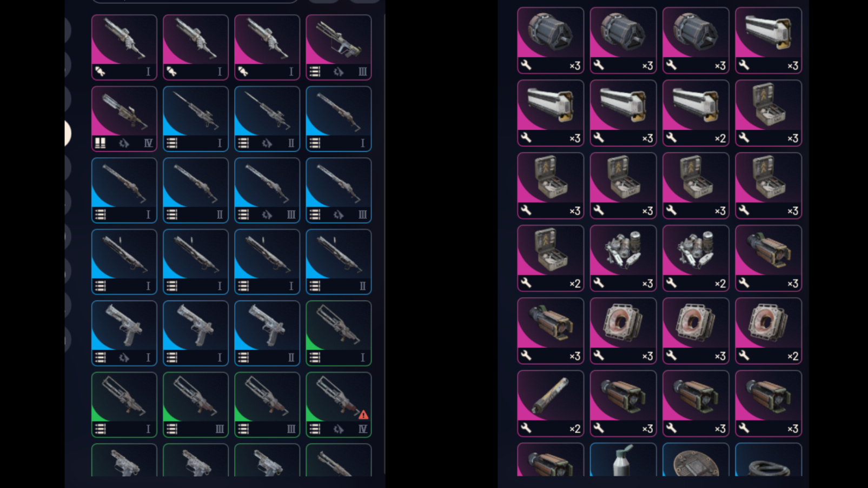Viewport: 868px width, 488px height.
Task: Select the pink-rarity weapon marked tier IV
Action: tap(124, 119)
